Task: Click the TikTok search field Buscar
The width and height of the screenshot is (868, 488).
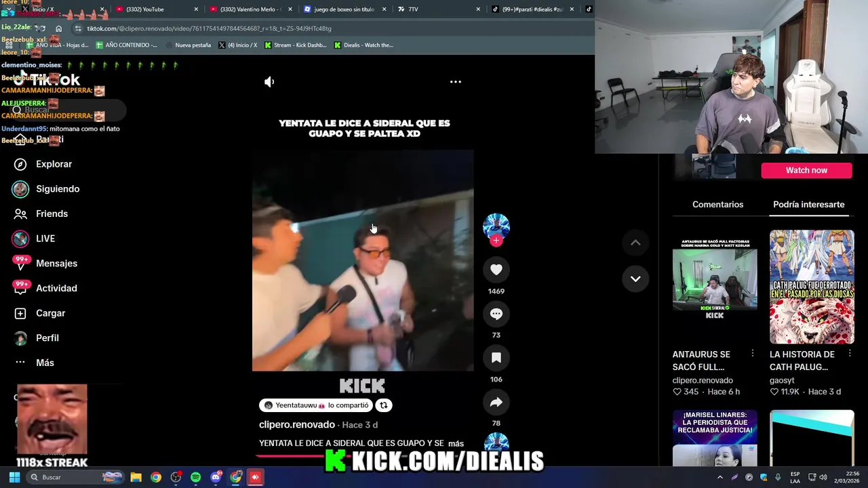Action: 68,110
